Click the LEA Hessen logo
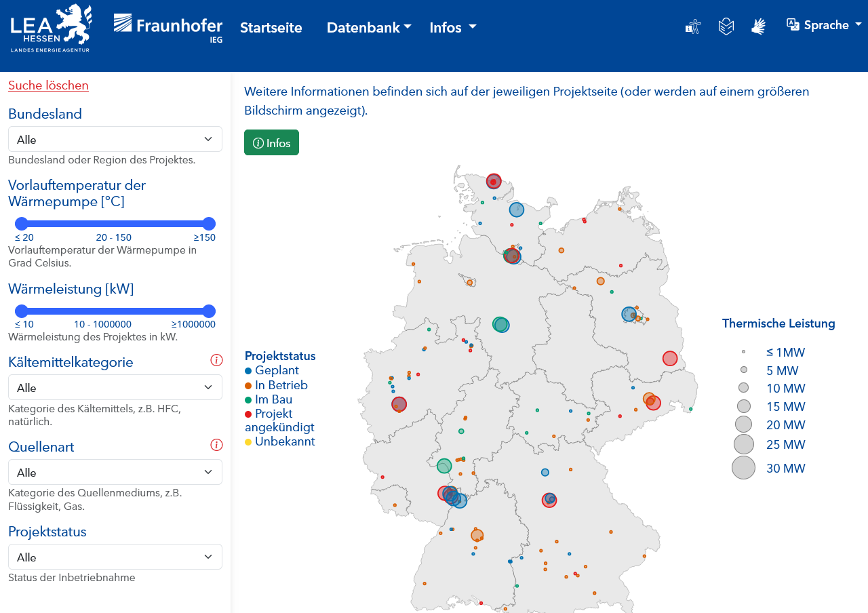Screen dimensions: 868x613 coord(50,27)
